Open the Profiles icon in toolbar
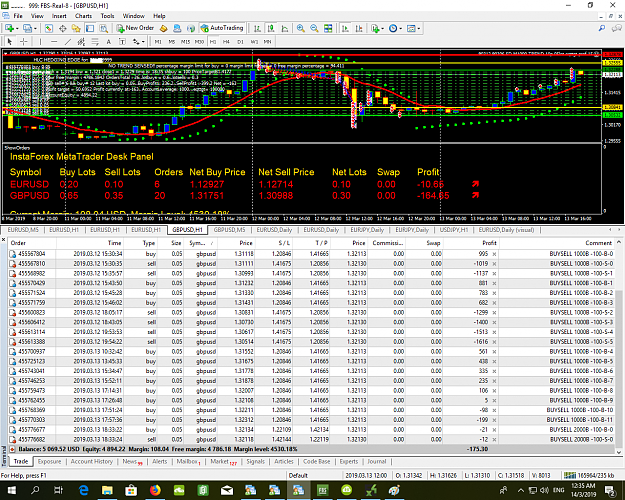The height and width of the screenshot is (500, 625). point(27,28)
